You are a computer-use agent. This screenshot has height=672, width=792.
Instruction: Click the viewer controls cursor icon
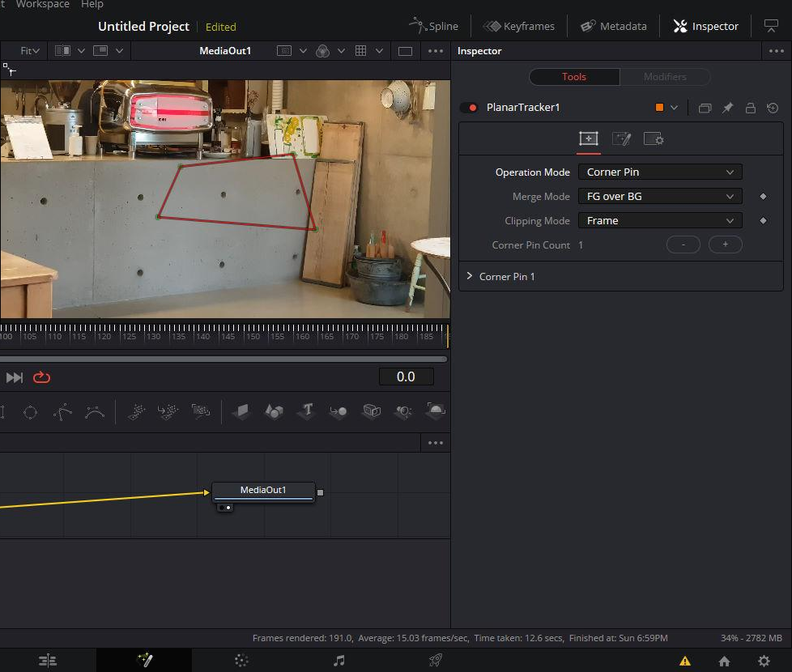9,69
